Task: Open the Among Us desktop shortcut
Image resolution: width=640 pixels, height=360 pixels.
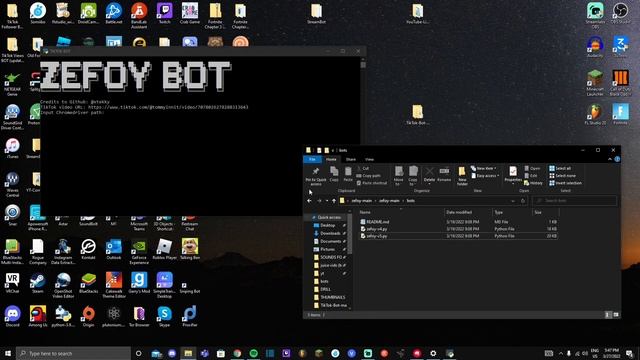Action: point(38,316)
